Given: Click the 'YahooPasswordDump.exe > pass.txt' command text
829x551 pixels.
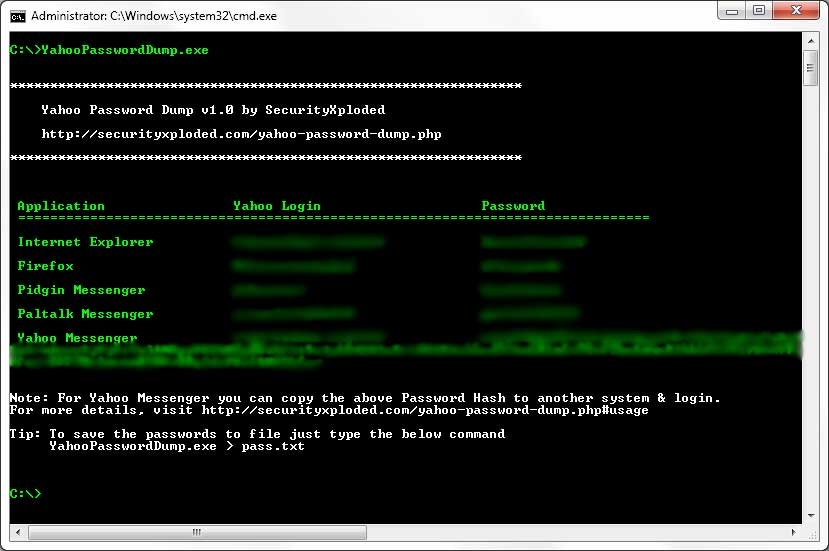Looking at the screenshot, I should 177,446.
